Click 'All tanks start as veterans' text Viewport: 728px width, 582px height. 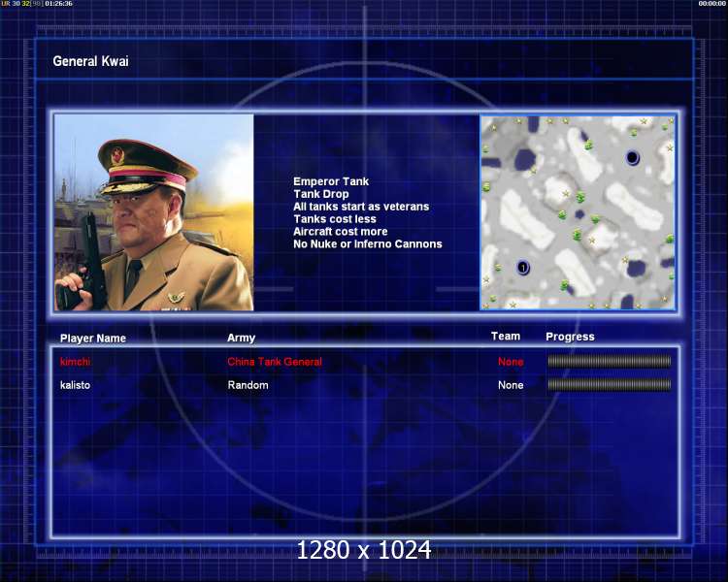coord(361,207)
